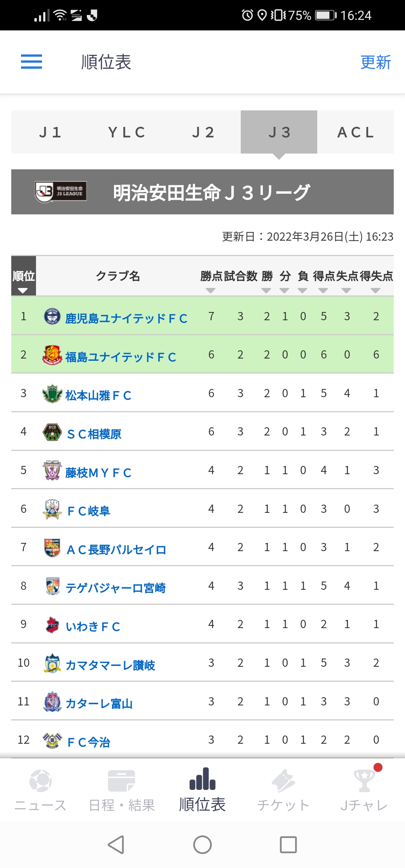Open the 福島ユナイテッドFC club link
Viewport: 405px width, 868px height.
pyautogui.click(x=120, y=357)
